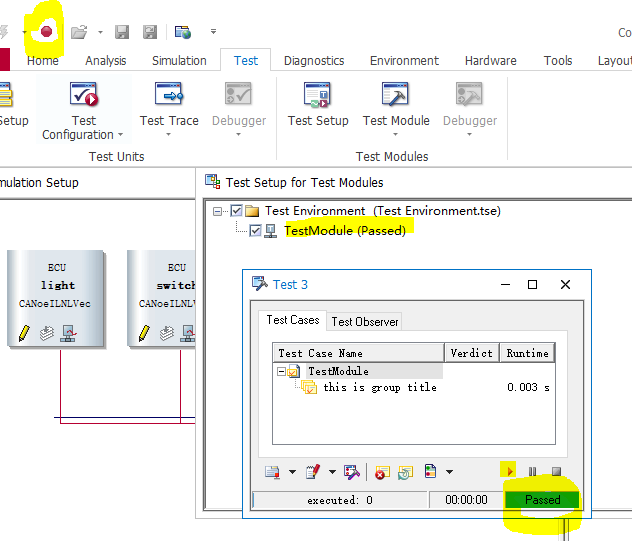Stop the test execution
The image size is (632, 541).
tap(556, 471)
